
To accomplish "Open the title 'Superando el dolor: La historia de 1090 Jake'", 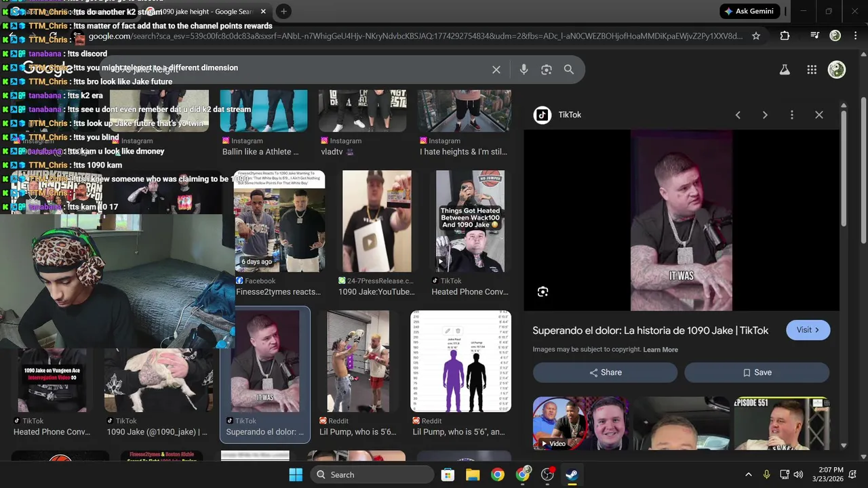I will tap(650, 331).
